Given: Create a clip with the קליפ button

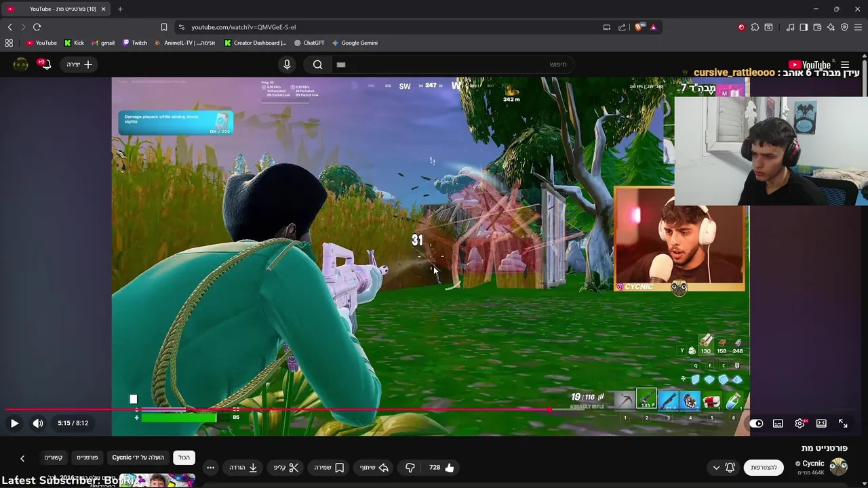Looking at the screenshot, I should click(x=286, y=468).
